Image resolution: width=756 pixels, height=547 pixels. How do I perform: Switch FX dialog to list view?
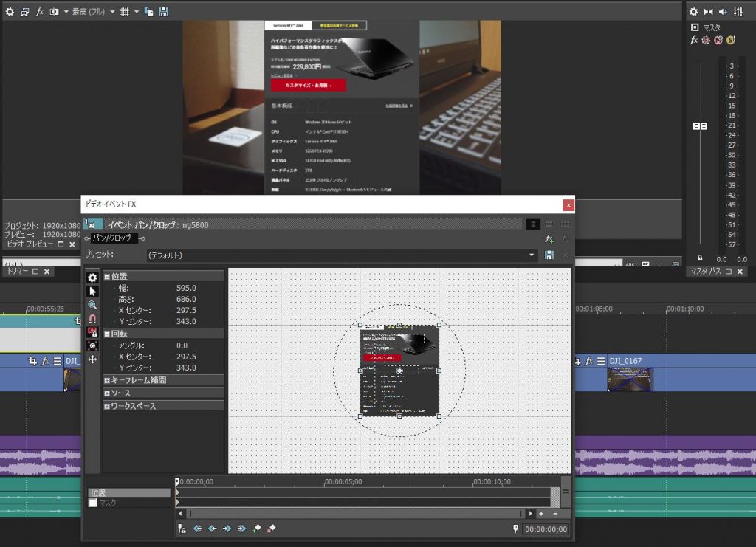[x=533, y=224]
